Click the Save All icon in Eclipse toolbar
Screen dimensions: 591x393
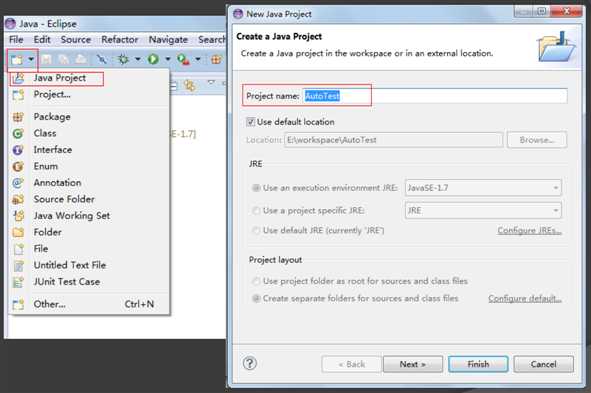[x=64, y=59]
